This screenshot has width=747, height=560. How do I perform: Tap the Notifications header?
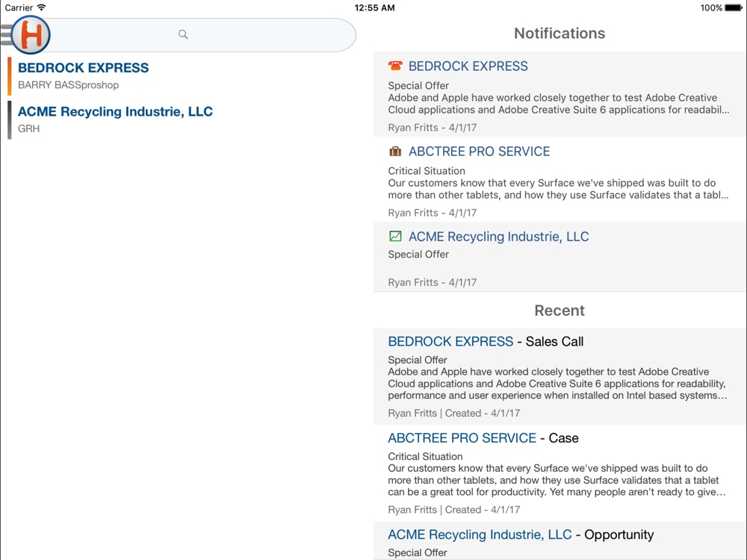[560, 34]
